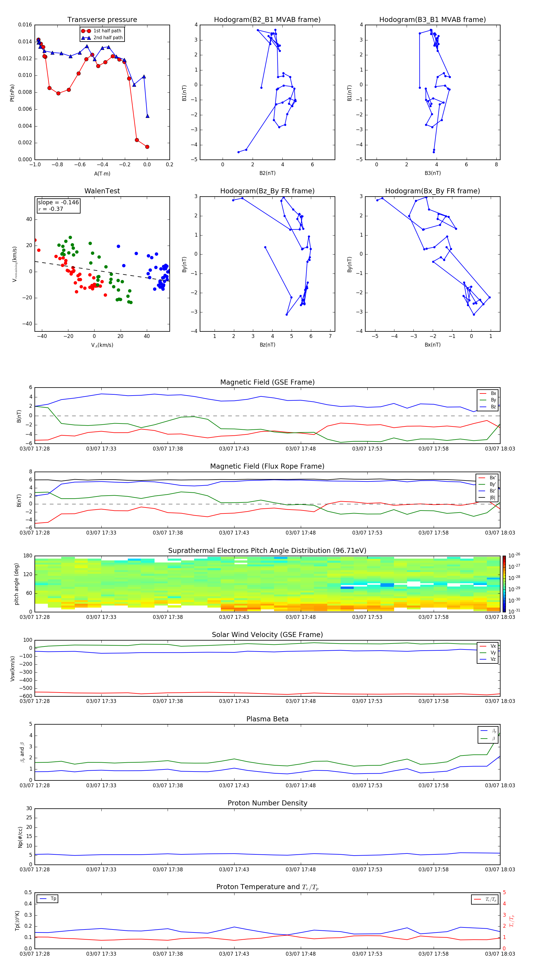Viewport: 535px width, 980px height.
Task: Click the 'WalenTest' plot title
Action: [x=102, y=191]
